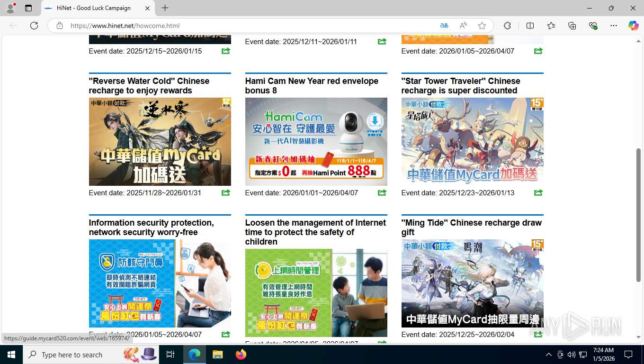
Task: Click event date 2026/01/01~2026/04/07 text
Action: [x=302, y=193]
